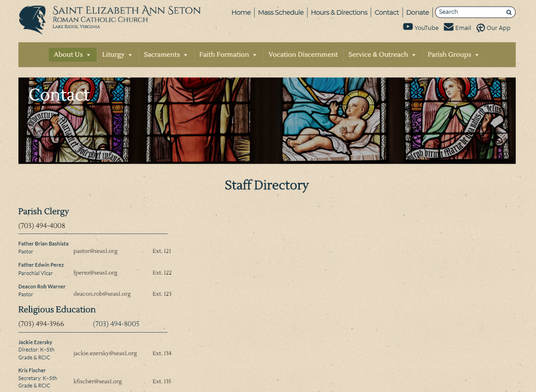This screenshot has width=536, height=392.
Task: Click the Saint Elizabeth Ann Seton logo
Action: (32, 20)
